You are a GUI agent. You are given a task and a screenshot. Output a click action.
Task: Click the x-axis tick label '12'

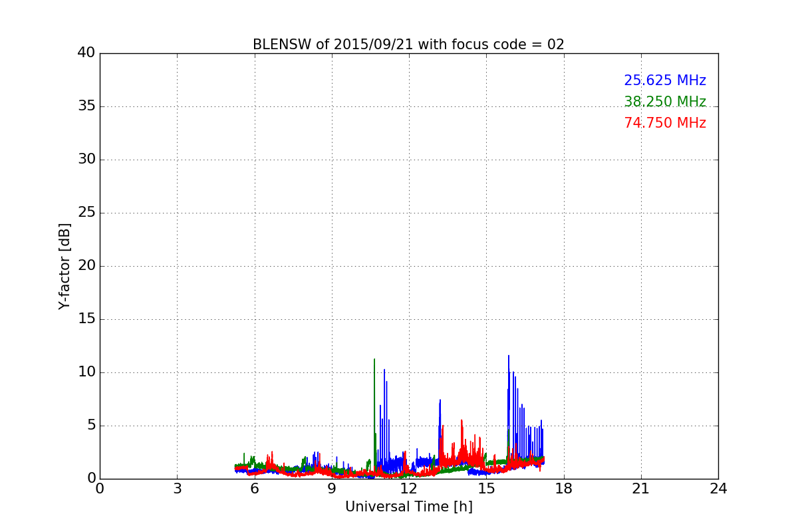click(x=409, y=488)
